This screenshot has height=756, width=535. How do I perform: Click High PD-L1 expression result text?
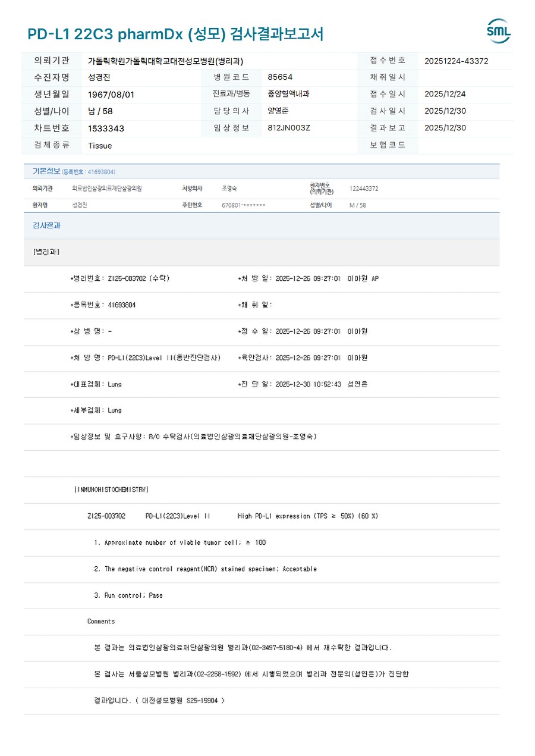(x=308, y=516)
